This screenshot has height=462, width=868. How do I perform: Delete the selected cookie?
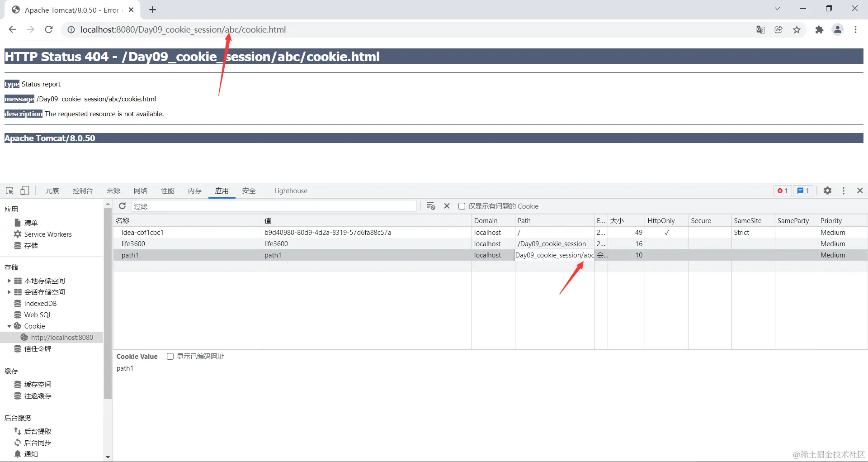447,206
